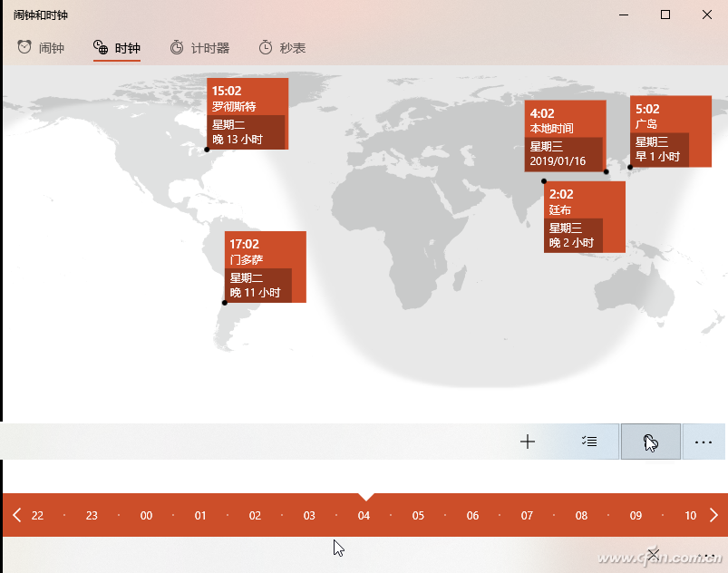Click the 门多萨 clock tile
This screenshot has height=573, width=728.
coord(265,267)
